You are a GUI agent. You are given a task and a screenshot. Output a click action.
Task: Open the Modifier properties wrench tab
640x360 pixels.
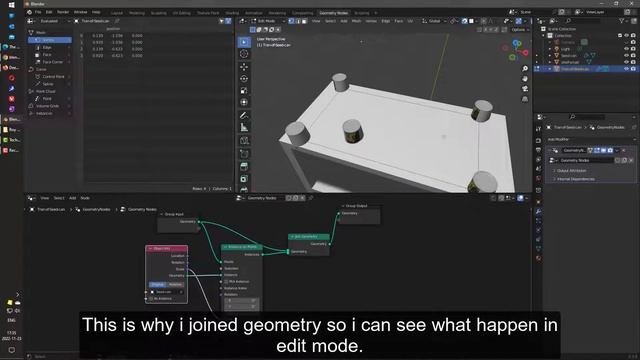tap(538, 211)
